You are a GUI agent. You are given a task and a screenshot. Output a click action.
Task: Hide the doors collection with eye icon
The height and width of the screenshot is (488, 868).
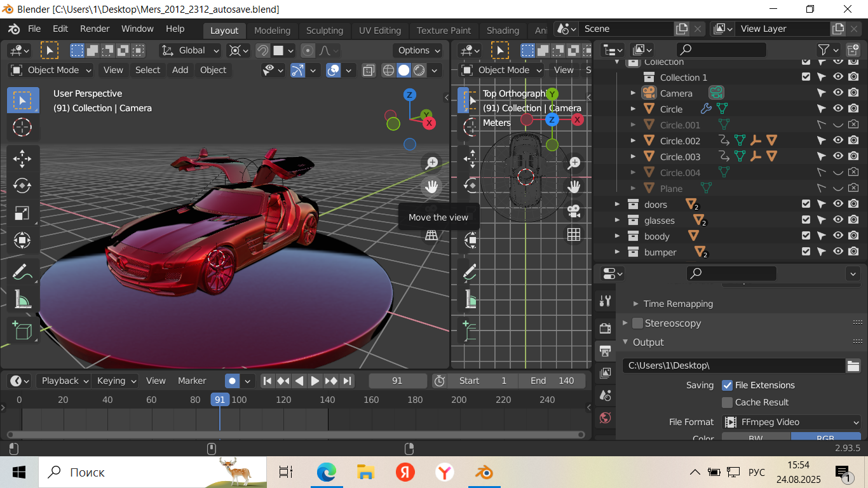[x=838, y=204]
